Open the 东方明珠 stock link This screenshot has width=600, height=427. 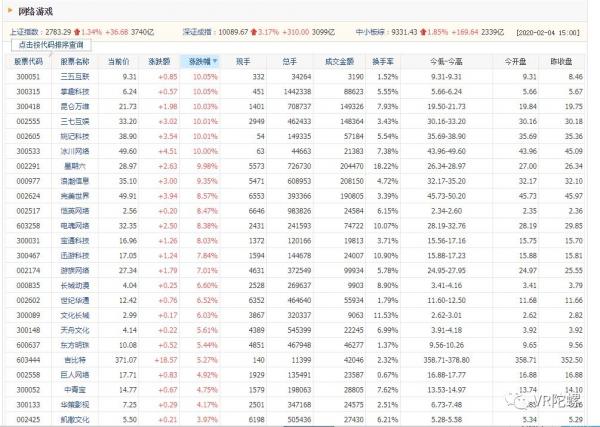75,345
